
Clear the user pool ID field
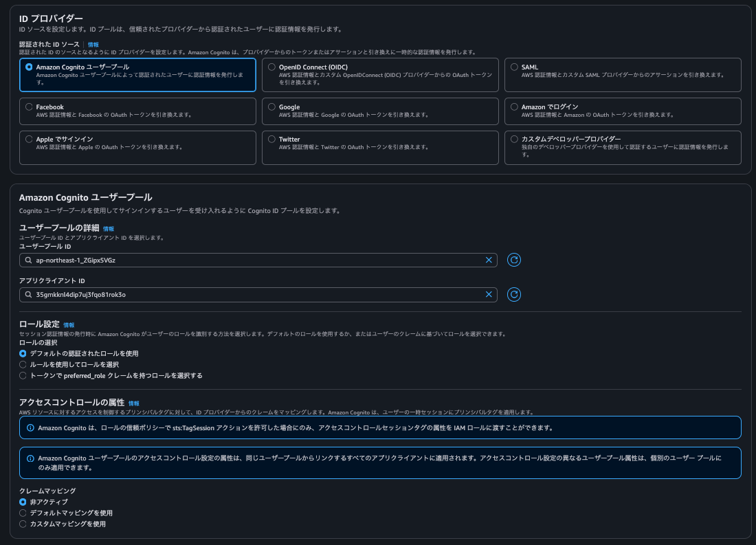pos(489,260)
